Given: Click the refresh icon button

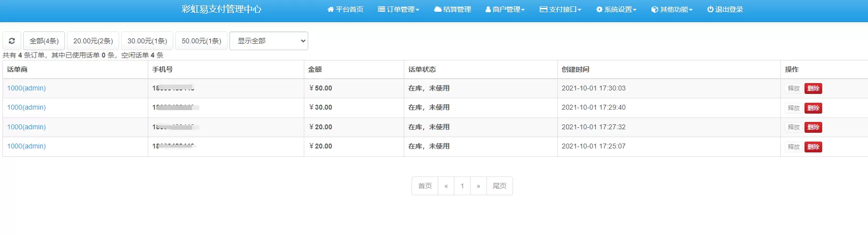Looking at the screenshot, I should click(12, 41).
